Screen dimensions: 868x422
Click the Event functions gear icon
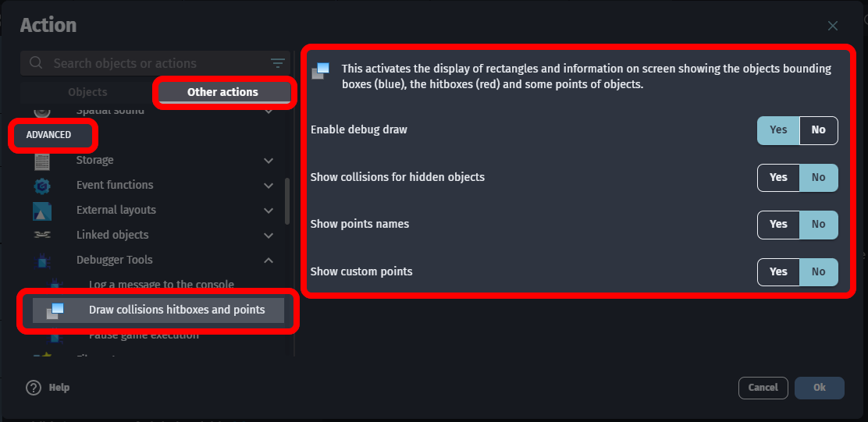pyautogui.click(x=42, y=186)
